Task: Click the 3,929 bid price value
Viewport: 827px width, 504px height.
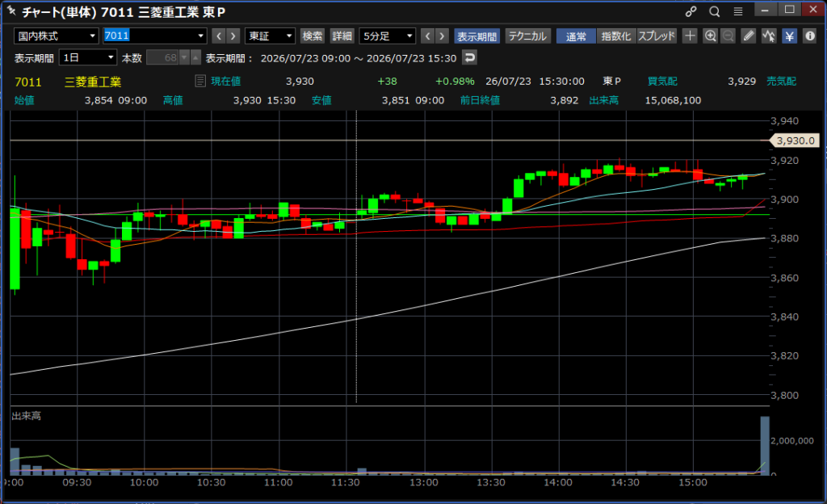Action: coord(741,82)
